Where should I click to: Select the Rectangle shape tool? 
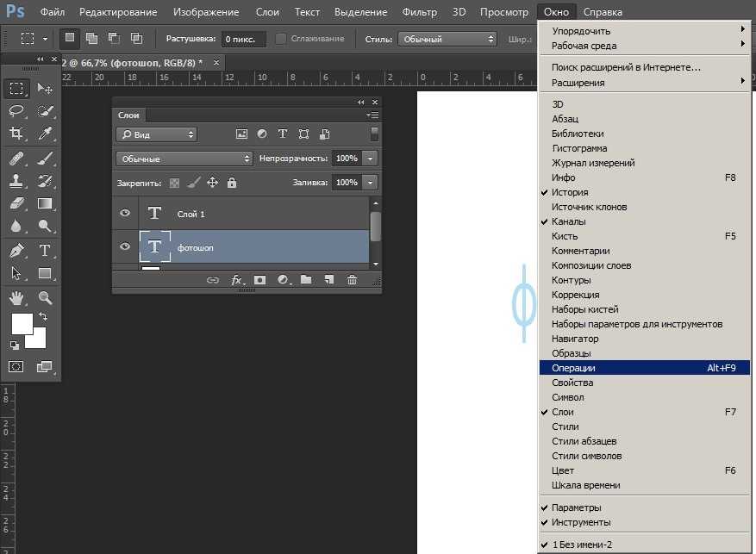click(46, 273)
